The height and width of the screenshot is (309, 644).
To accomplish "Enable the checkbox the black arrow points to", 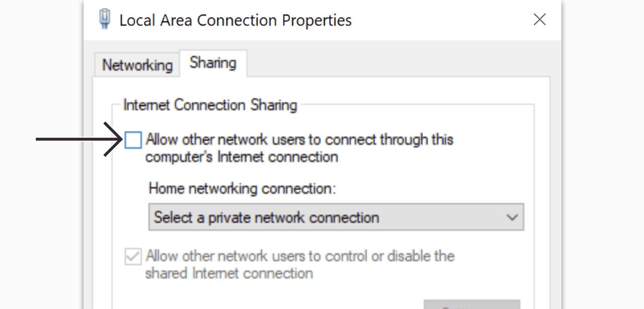I will coord(133,140).
